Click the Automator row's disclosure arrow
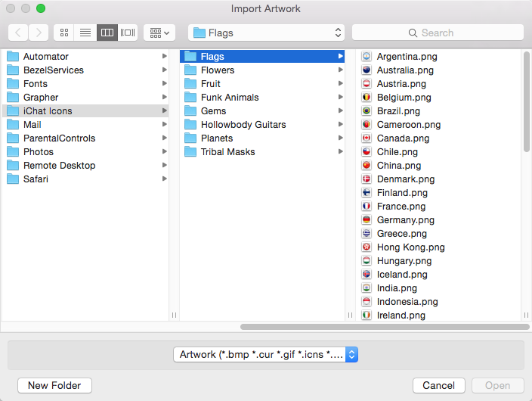This screenshot has height=401, width=532. pos(164,56)
